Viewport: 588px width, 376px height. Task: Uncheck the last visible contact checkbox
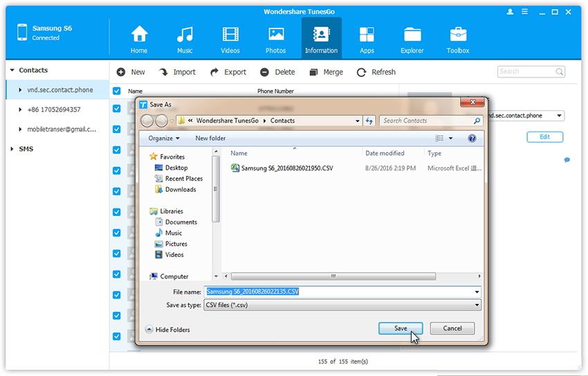click(116, 337)
